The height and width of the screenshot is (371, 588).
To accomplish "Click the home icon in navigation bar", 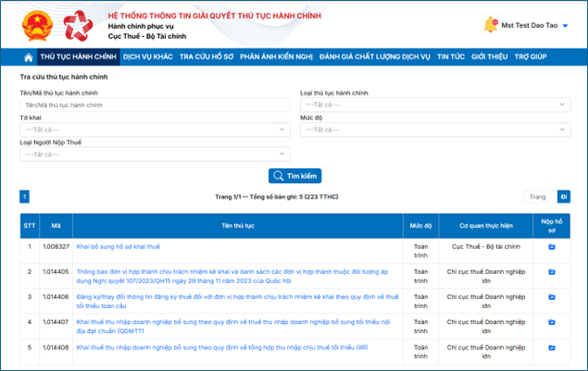I will 29,57.
